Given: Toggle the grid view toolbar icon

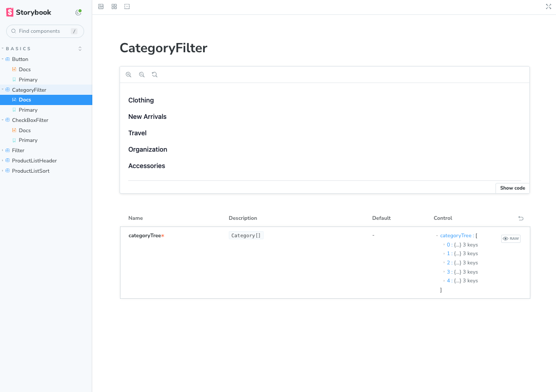Looking at the screenshot, I should pos(114,7).
